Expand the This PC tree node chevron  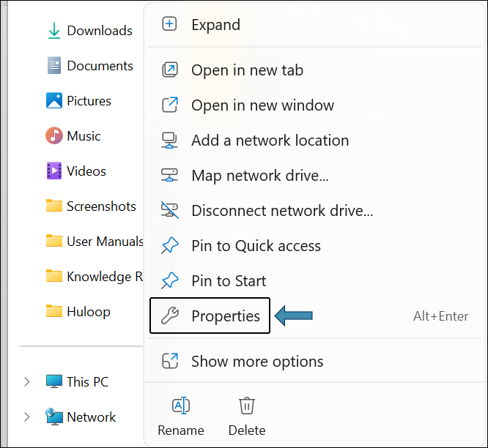[27, 382]
